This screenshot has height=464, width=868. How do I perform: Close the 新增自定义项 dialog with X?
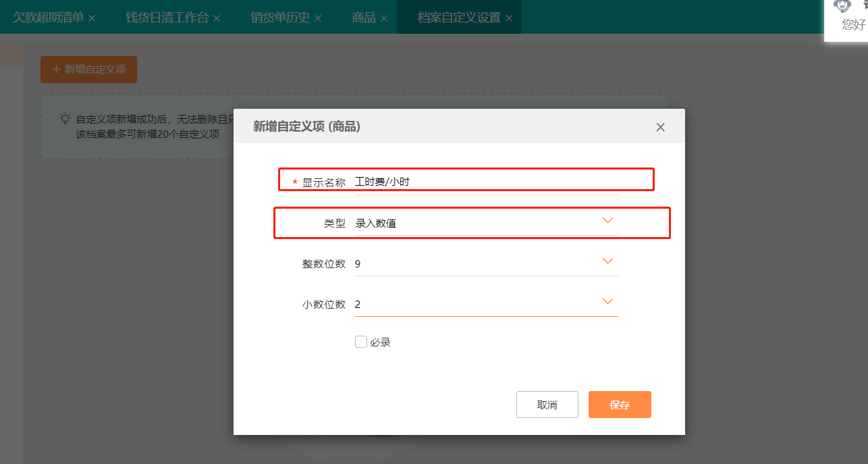point(660,127)
